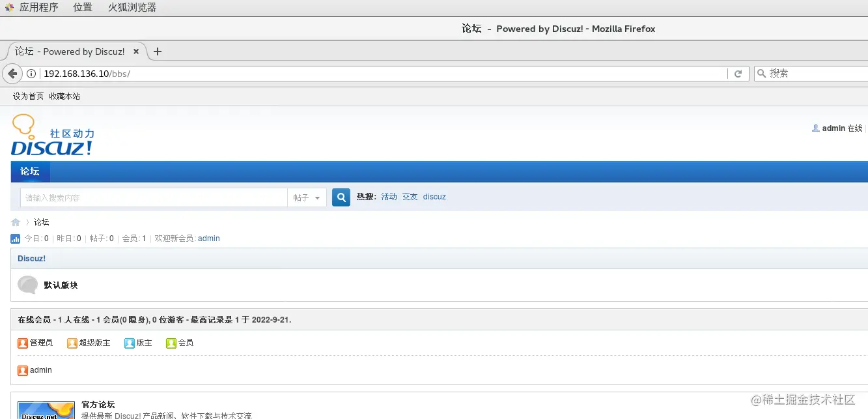Image resolution: width=868 pixels, height=419 pixels.
Task: Click the 默认版块 speech bubble icon
Action: click(27, 285)
